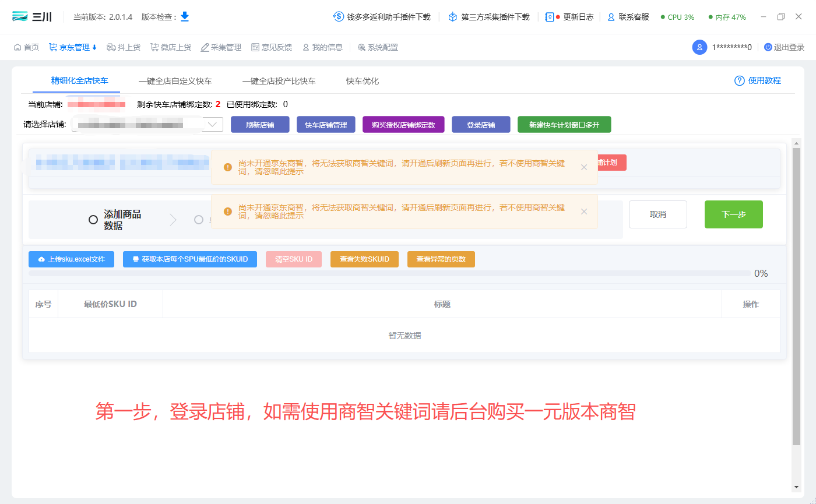816x504 pixels.
Task: Click the 抖上货 truck icon
Action: [x=111, y=47]
